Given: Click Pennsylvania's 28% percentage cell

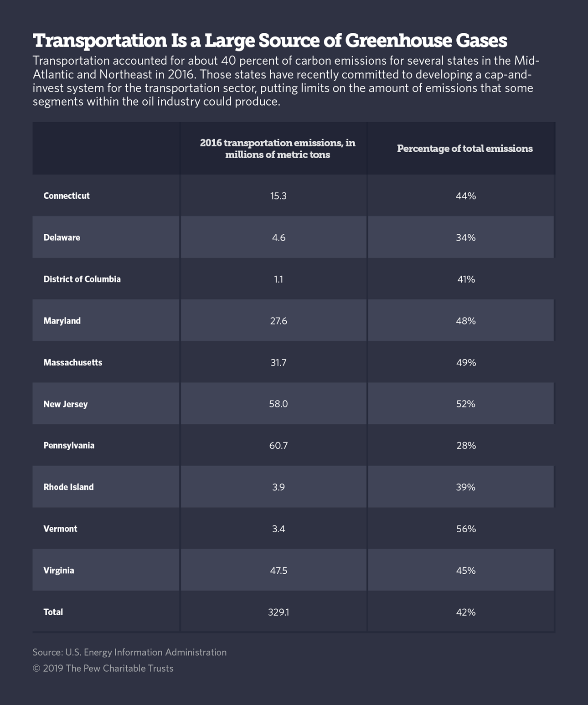Looking at the screenshot, I should click(x=466, y=446).
